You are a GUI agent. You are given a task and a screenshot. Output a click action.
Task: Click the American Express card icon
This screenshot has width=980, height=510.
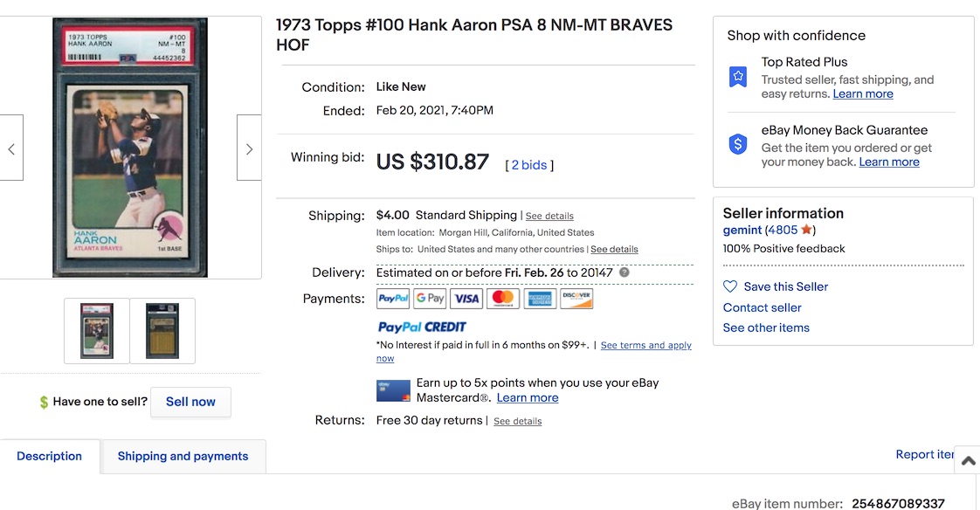coord(540,299)
